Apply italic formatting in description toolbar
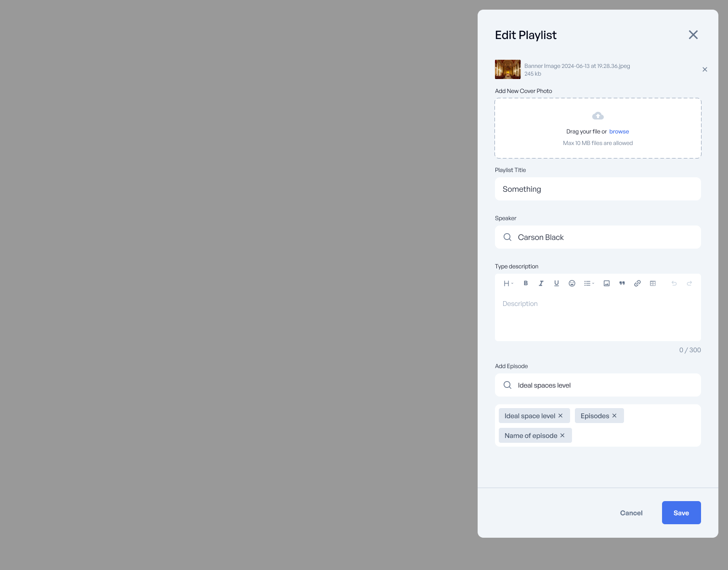The image size is (728, 570). [541, 283]
